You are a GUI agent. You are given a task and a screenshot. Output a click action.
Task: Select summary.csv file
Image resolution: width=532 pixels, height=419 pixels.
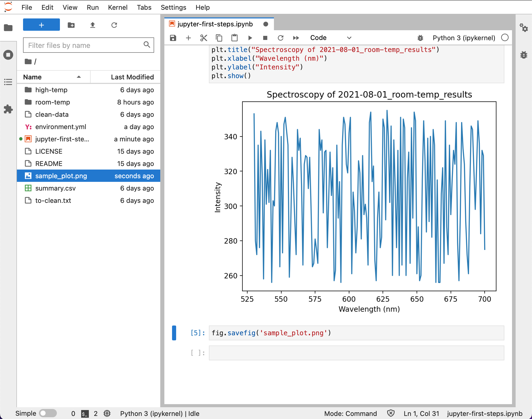89,188
